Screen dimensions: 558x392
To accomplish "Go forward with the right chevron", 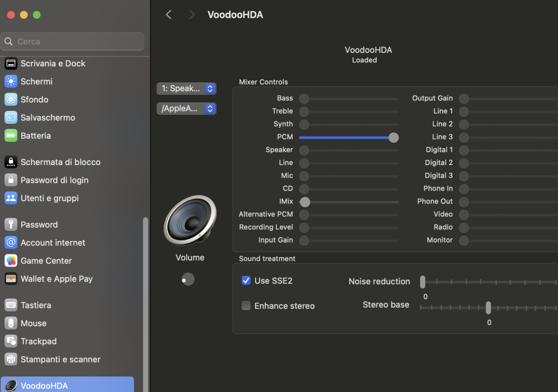I will click(x=192, y=14).
